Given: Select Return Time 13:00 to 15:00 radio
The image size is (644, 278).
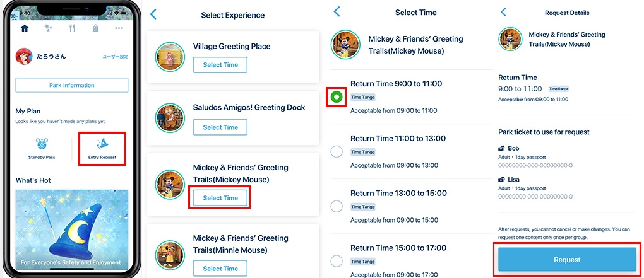Looking at the screenshot, I should pos(337,206).
